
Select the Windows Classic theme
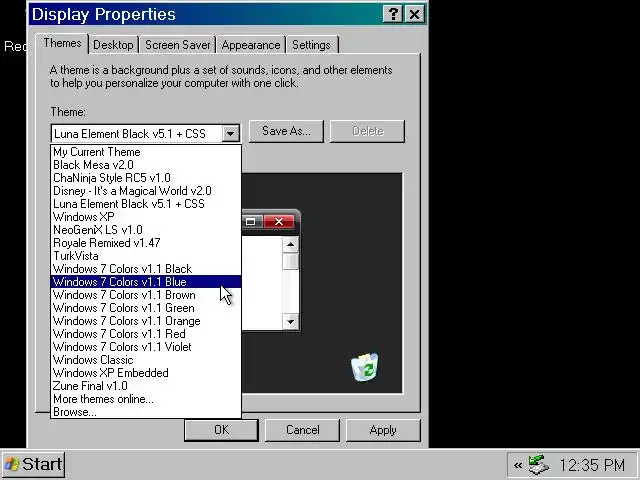tap(146, 360)
